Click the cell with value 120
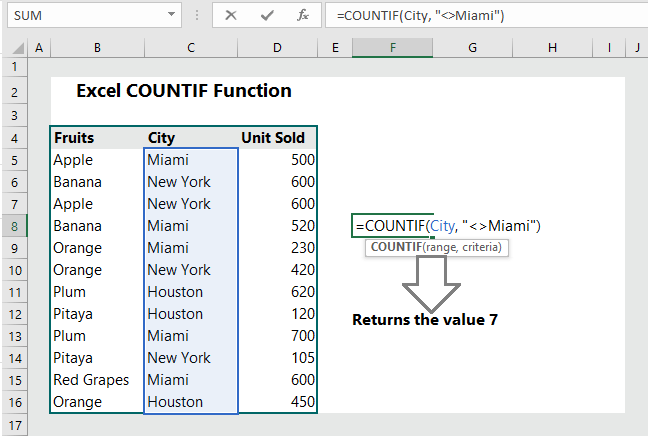 click(x=277, y=314)
